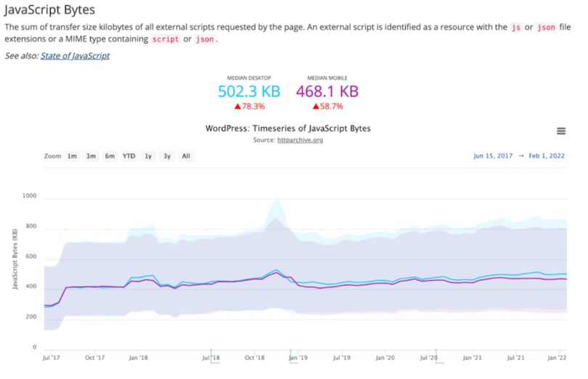Click the Oct '17 x-axis label
Viewport: 588px width, 379px height.
tap(95, 358)
